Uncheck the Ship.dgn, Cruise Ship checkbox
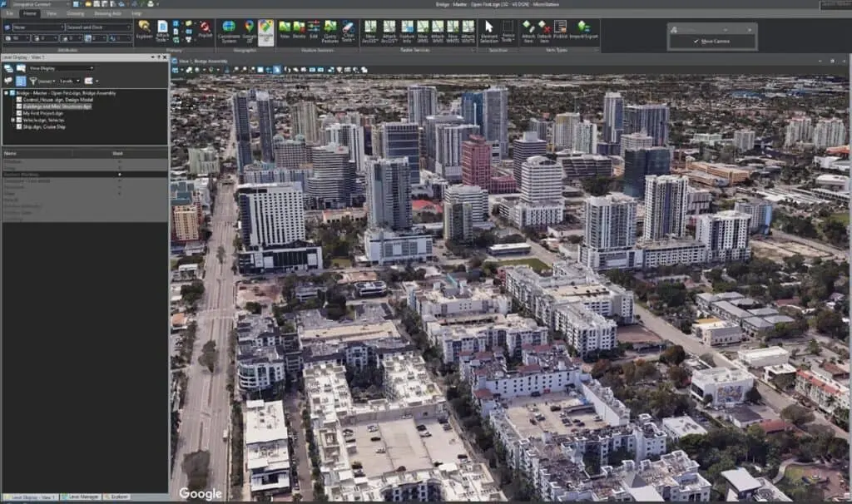852x504 pixels. click(x=19, y=126)
